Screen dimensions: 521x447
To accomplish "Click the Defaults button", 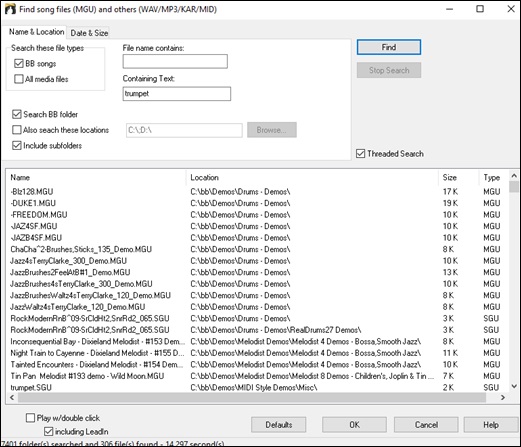I will (279, 425).
